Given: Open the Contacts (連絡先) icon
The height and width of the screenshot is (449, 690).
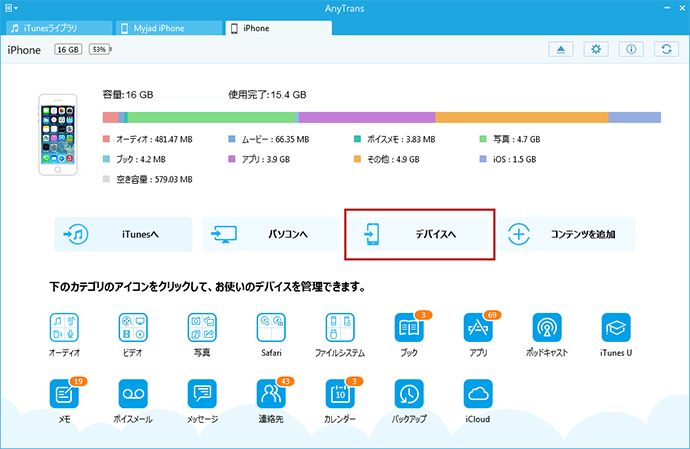Looking at the screenshot, I should coord(271,394).
